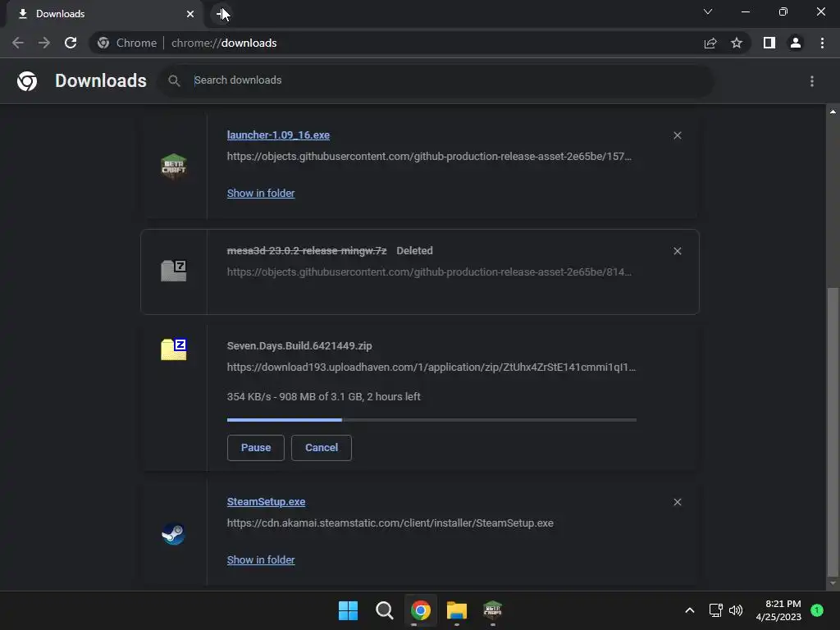Image resolution: width=840 pixels, height=630 pixels.
Task: Open SteamSetup.exe file link
Action: point(267,502)
